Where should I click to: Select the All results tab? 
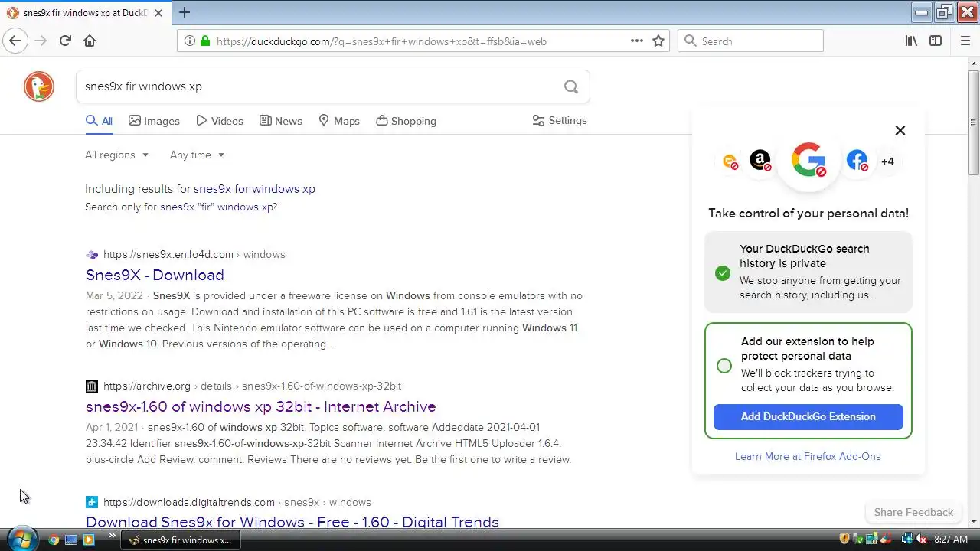(x=99, y=121)
